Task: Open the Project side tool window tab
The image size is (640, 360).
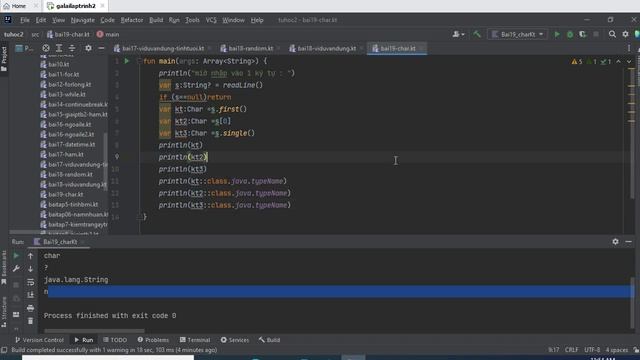Action: pos(4,59)
